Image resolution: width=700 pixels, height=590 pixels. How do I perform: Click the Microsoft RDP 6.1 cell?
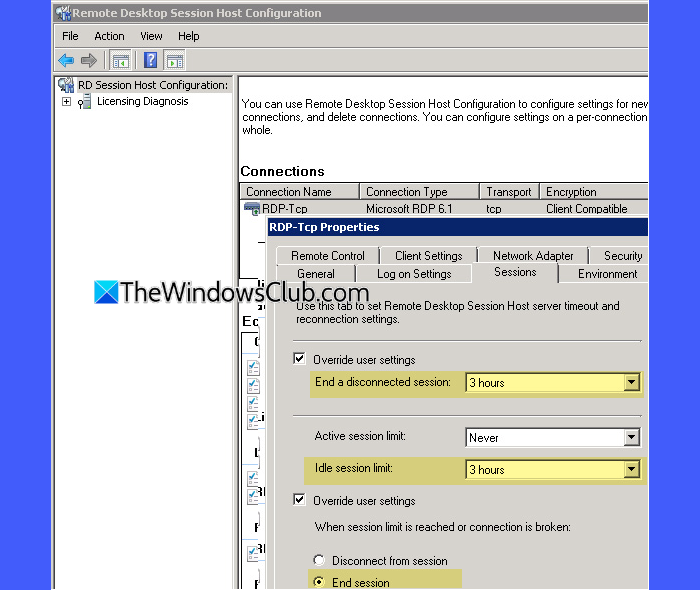point(409,208)
